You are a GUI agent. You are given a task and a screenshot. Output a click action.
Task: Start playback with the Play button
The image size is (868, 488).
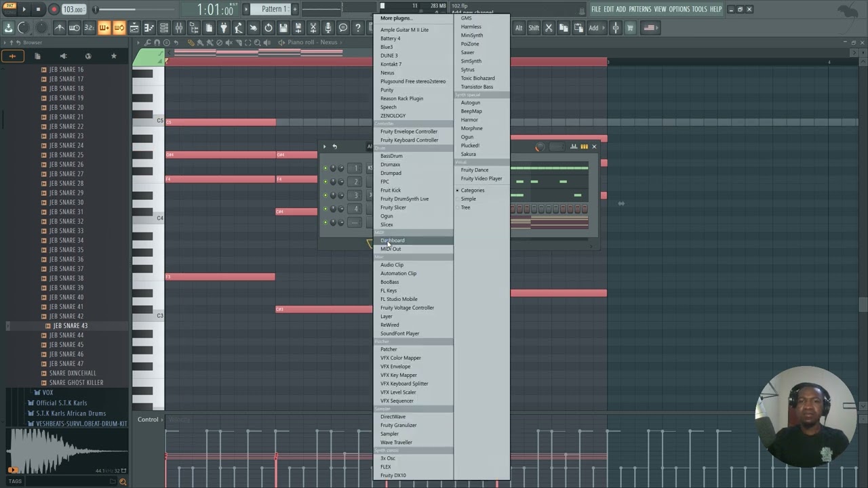[x=24, y=9]
